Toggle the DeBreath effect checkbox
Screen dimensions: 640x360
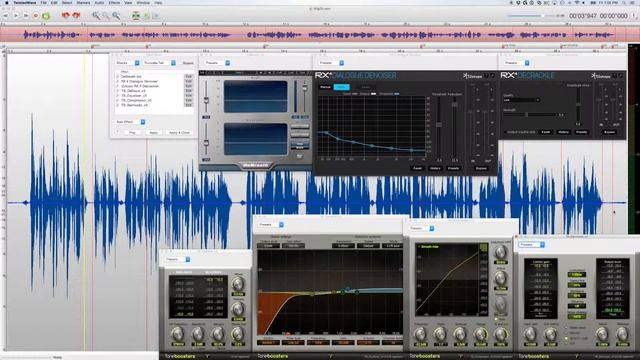coord(118,76)
